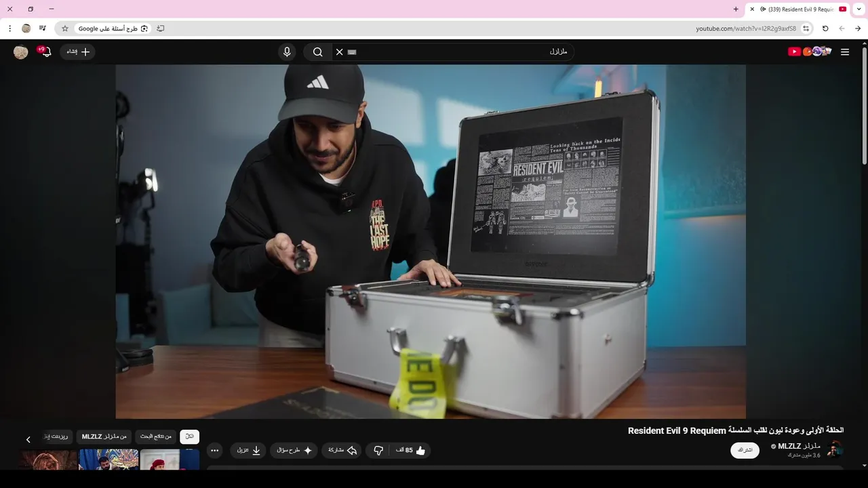The width and height of the screenshot is (868, 488).
Task: Click the video player to pause
Action: [x=431, y=241]
